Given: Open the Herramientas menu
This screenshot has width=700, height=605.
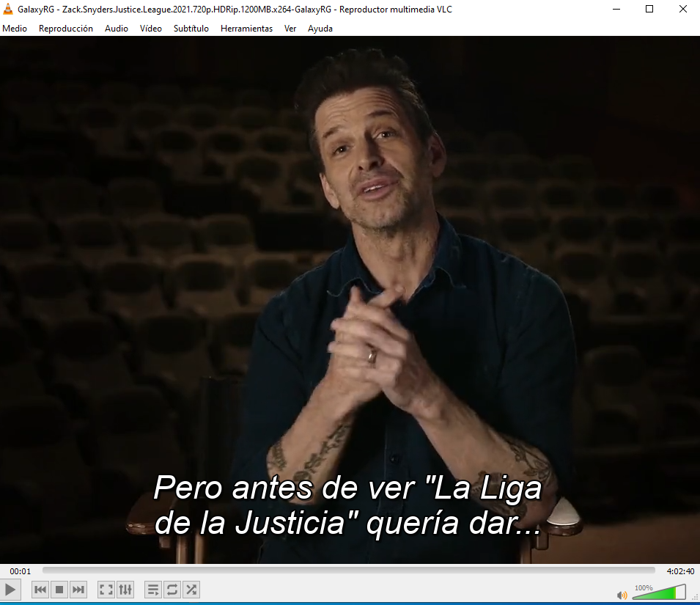Looking at the screenshot, I should pos(246,29).
